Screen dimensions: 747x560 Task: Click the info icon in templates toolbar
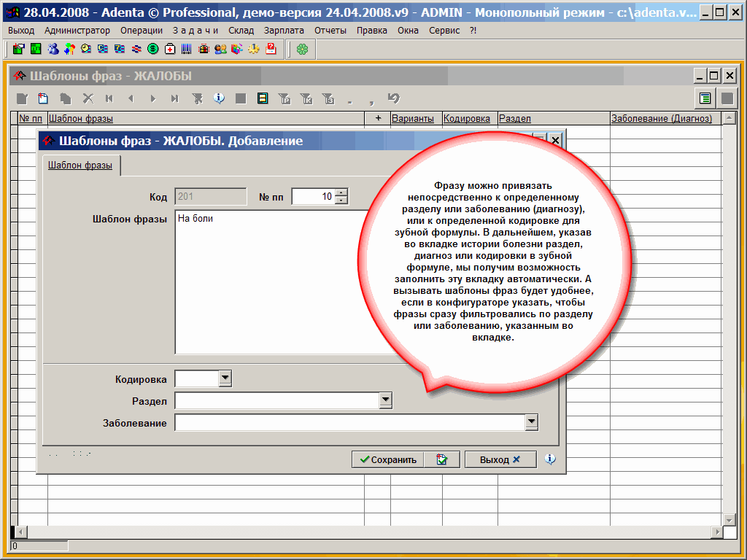[219, 98]
